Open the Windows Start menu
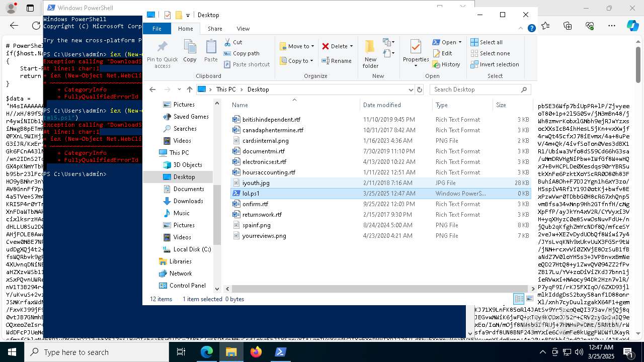This screenshot has height=362, width=644. coord(12,352)
